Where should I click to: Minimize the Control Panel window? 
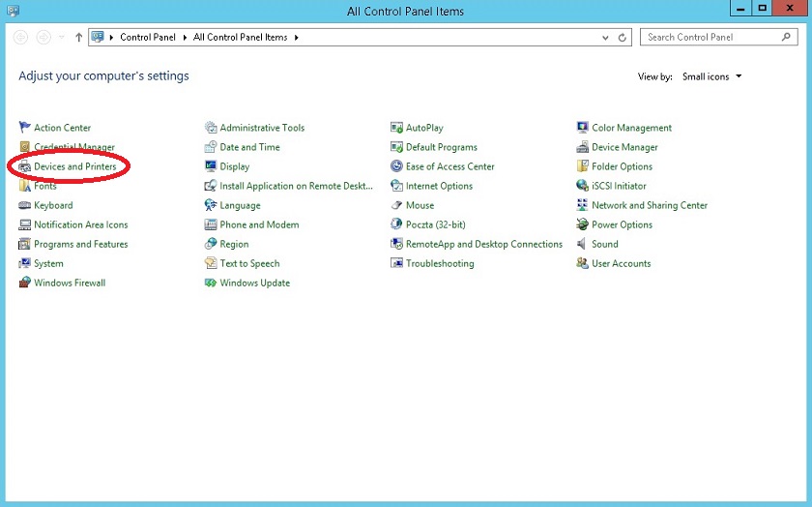coord(740,8)
